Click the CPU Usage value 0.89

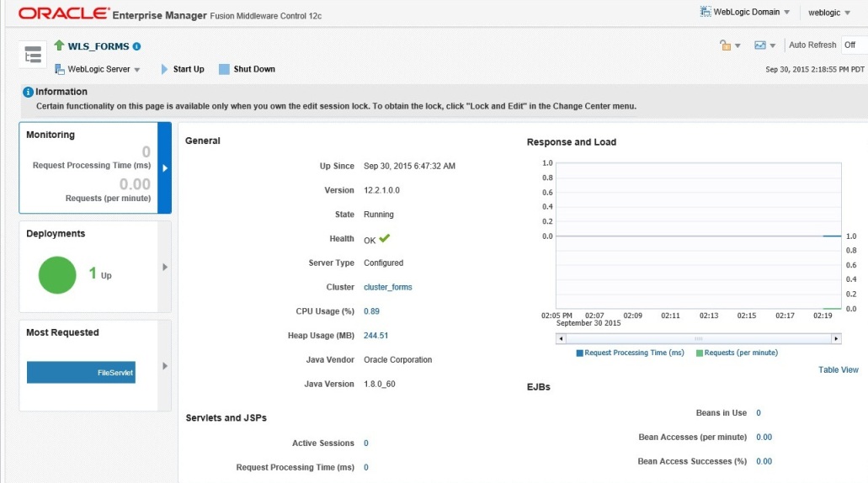[x=371, y=311]
